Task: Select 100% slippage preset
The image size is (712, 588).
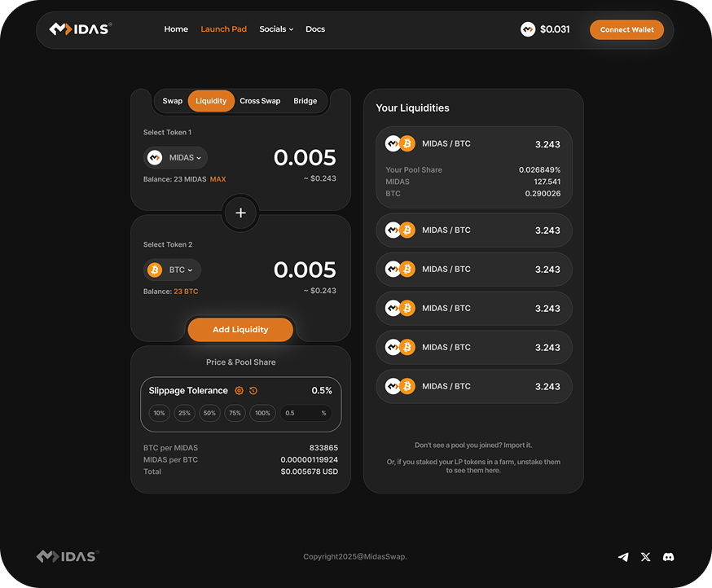Action: [262, 414]
